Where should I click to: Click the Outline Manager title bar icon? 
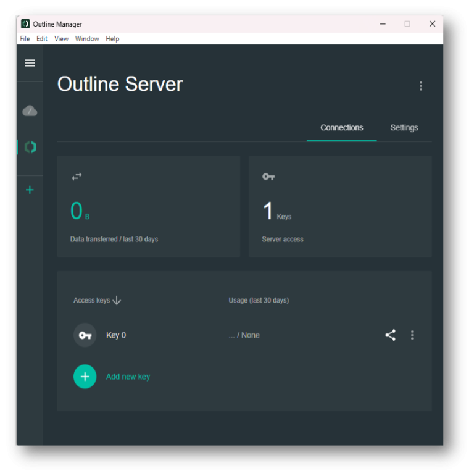click(x=25, y=24)
